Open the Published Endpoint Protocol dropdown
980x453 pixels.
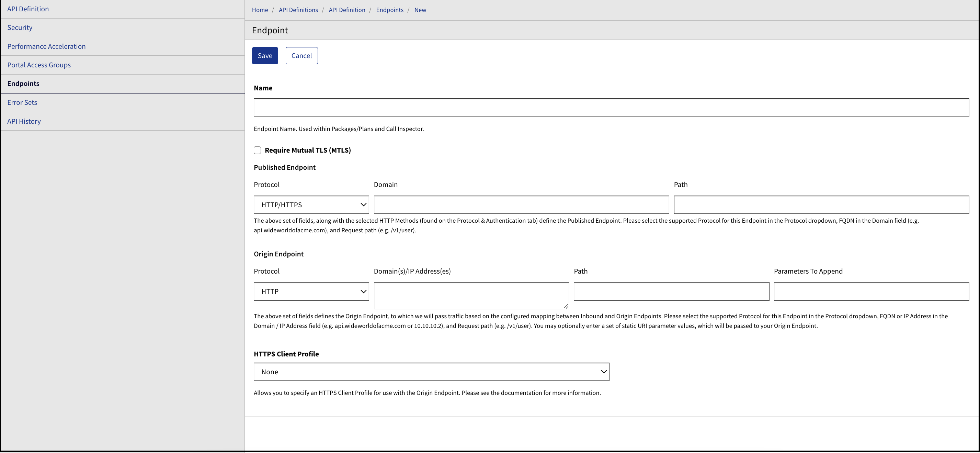coord(311,205)
